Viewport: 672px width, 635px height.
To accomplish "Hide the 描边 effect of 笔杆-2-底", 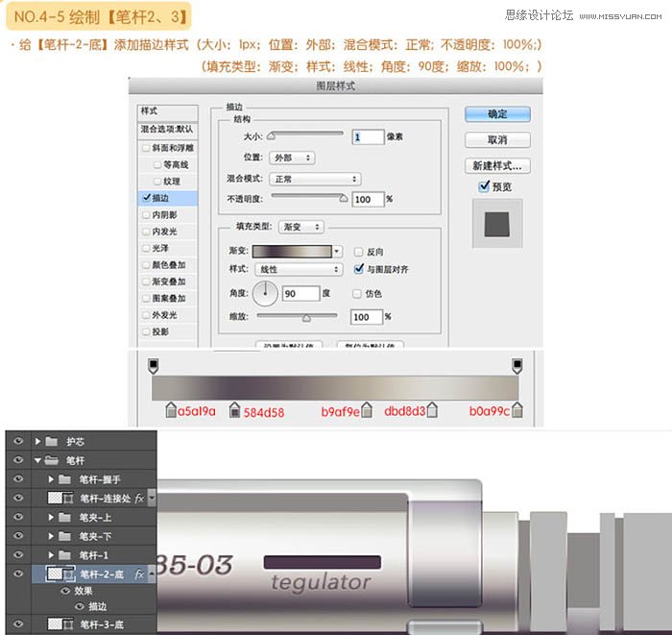I will click(80, 606).
